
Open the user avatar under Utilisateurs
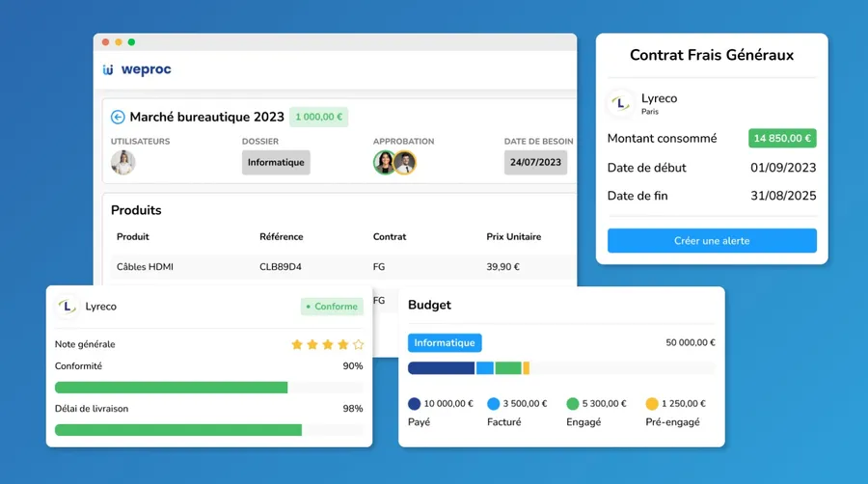[122, 163]
